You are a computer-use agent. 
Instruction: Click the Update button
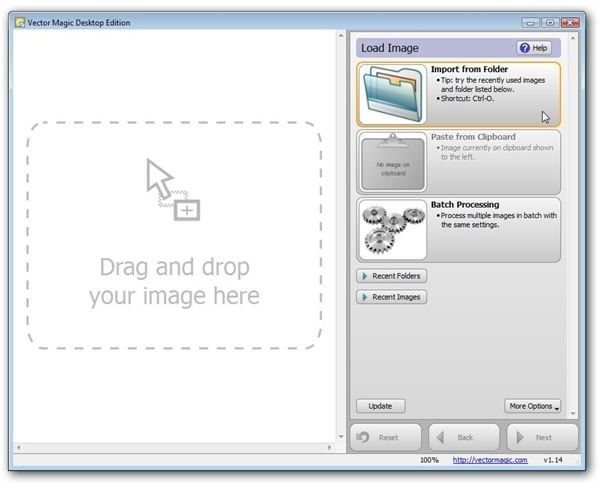380,406
